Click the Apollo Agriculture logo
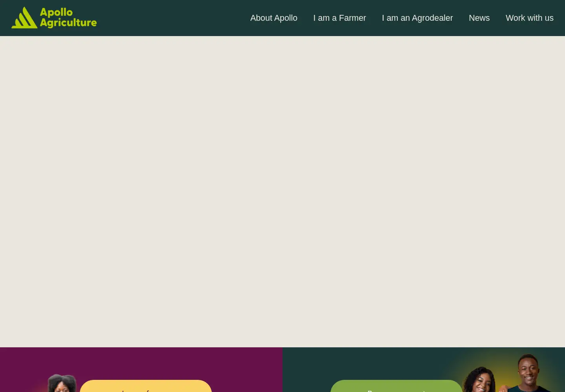Viewport: 565px width, 392px height. coord(54,18)
